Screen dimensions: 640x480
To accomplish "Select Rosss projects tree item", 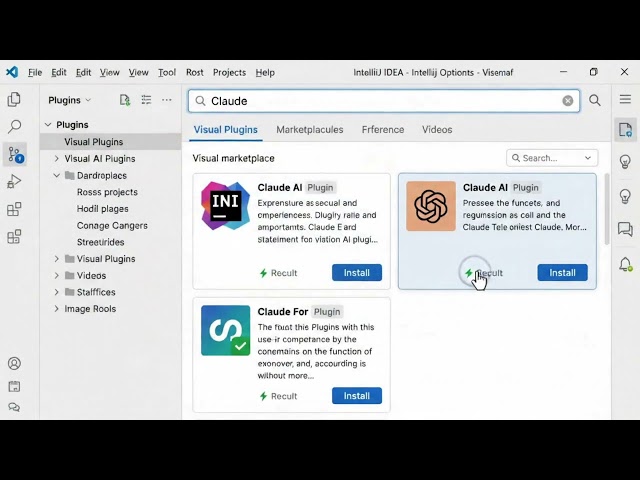I will click(x=107, y=192).
